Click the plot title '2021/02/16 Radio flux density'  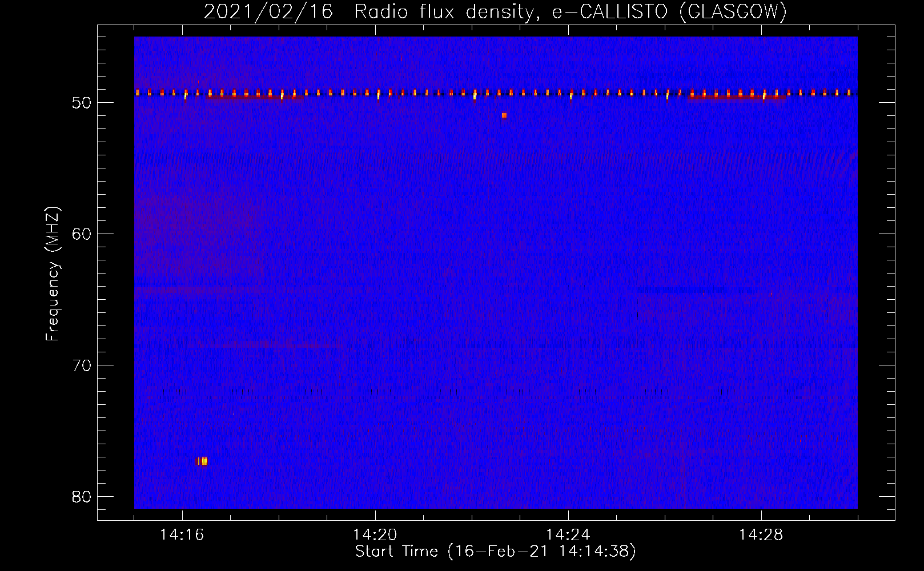[370, 11]
